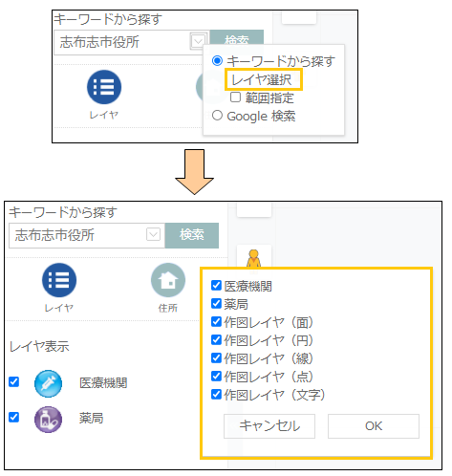Open search options dropdown arrow in upper panel
Image resolution: width=452 pixels, height=476 pixels.
tap(198, 41)
